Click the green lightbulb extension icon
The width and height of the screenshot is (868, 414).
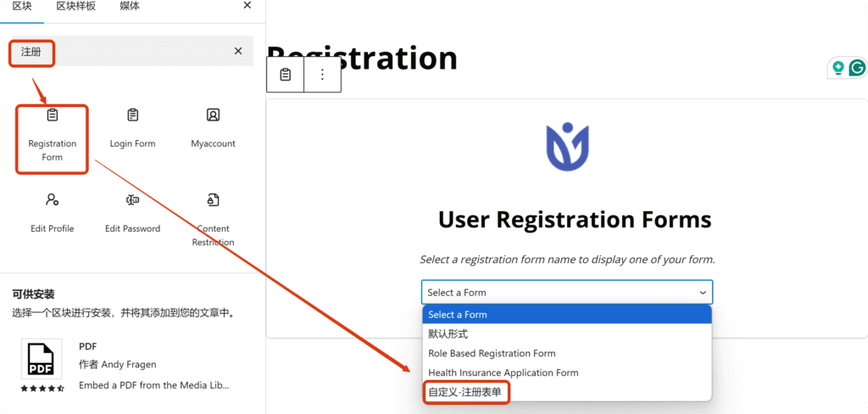point(838,68)
